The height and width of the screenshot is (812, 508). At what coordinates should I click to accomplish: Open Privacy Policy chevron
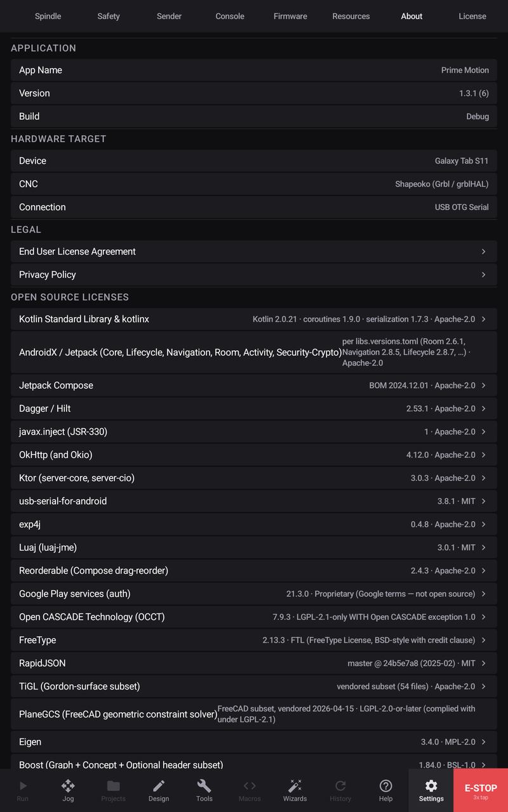coord(484,275)
